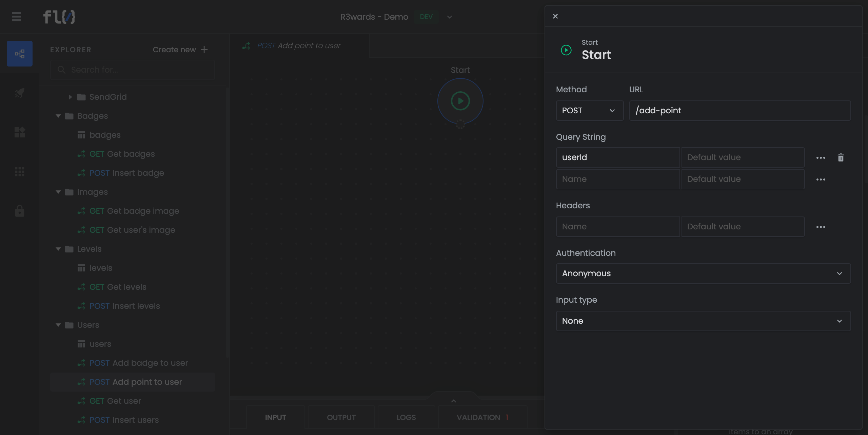The height and width of the screenshot is (435, 868).
Task: Click the explorer panel vertical scrollbar
Action: click(228, 222)
